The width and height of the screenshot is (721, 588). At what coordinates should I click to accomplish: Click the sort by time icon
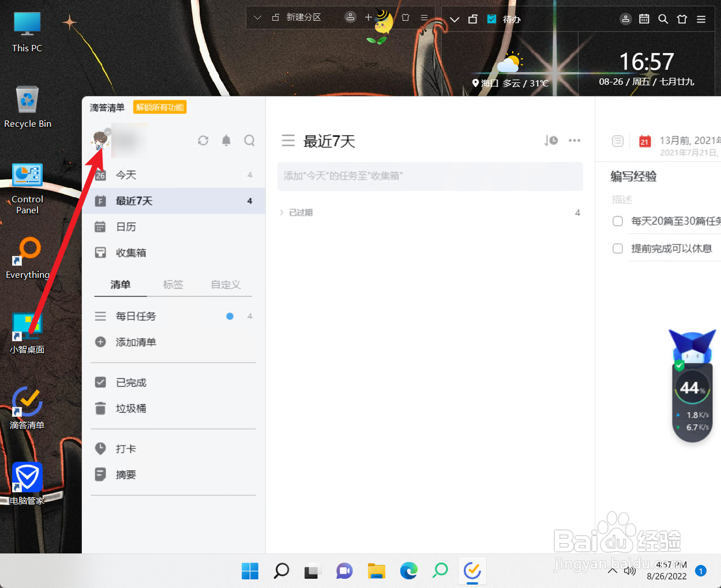tap(551, 140)
